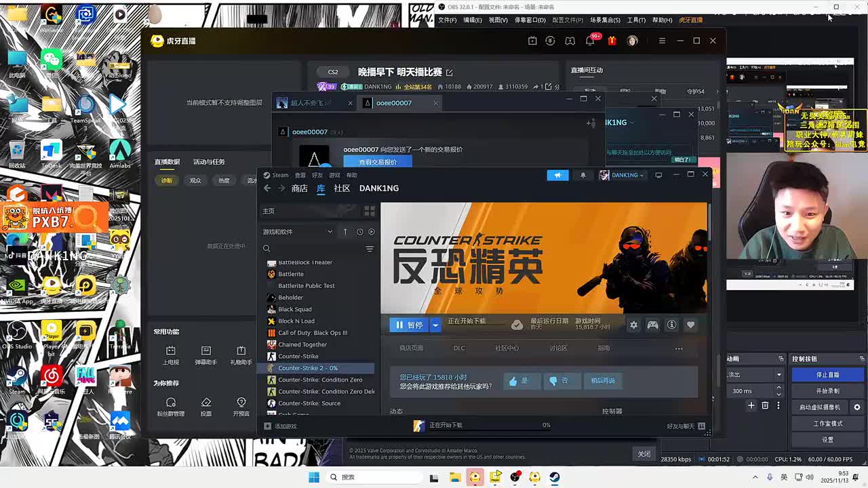Go back with Steam's back arrow

coord(267,188)
